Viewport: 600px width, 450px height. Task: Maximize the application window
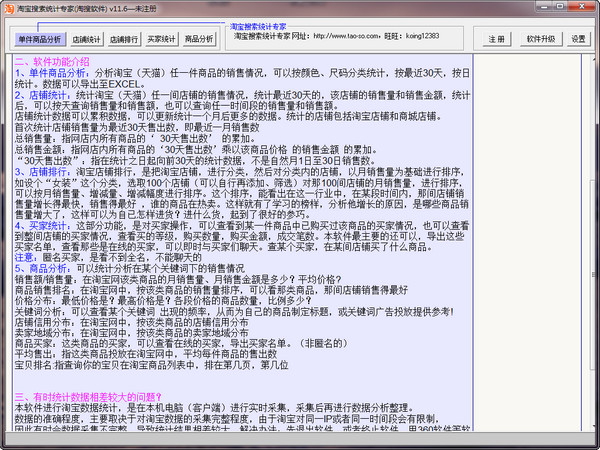click(x=560, y=6)
